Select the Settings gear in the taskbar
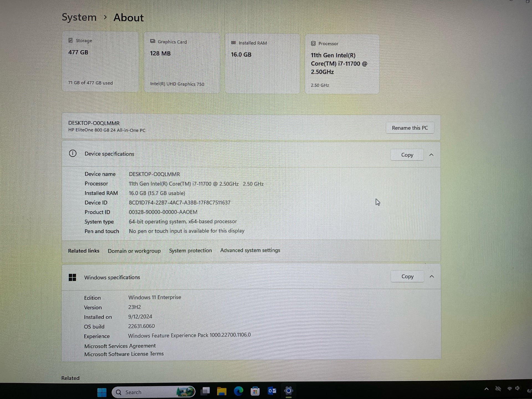The image size is (532, 399). click(288, 391)
